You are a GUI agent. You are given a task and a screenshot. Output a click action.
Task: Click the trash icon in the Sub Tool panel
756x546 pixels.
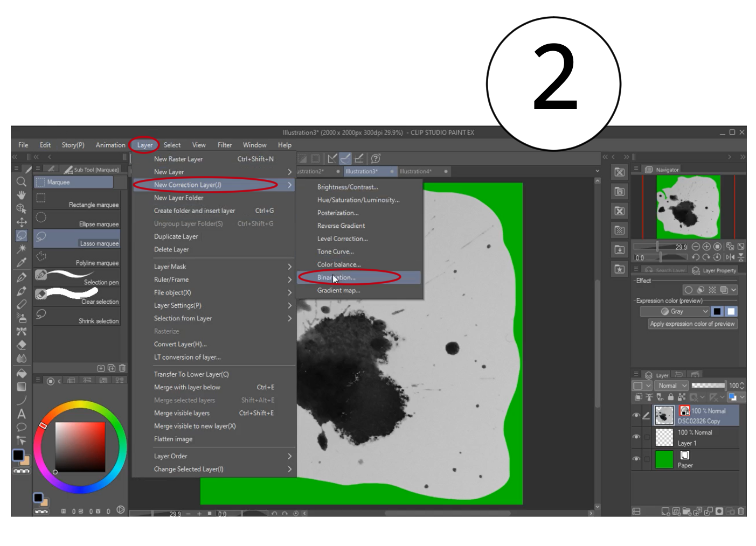123,368
